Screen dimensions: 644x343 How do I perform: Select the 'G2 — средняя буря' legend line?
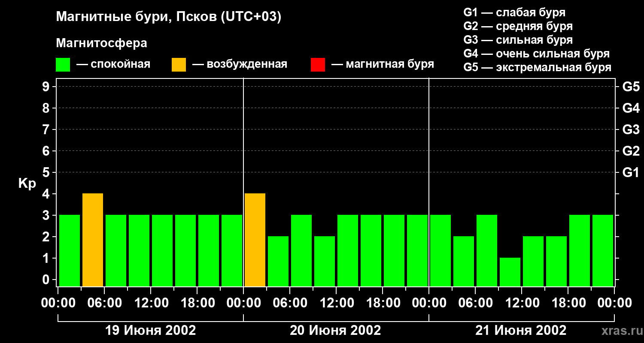(x=518, y=26)
